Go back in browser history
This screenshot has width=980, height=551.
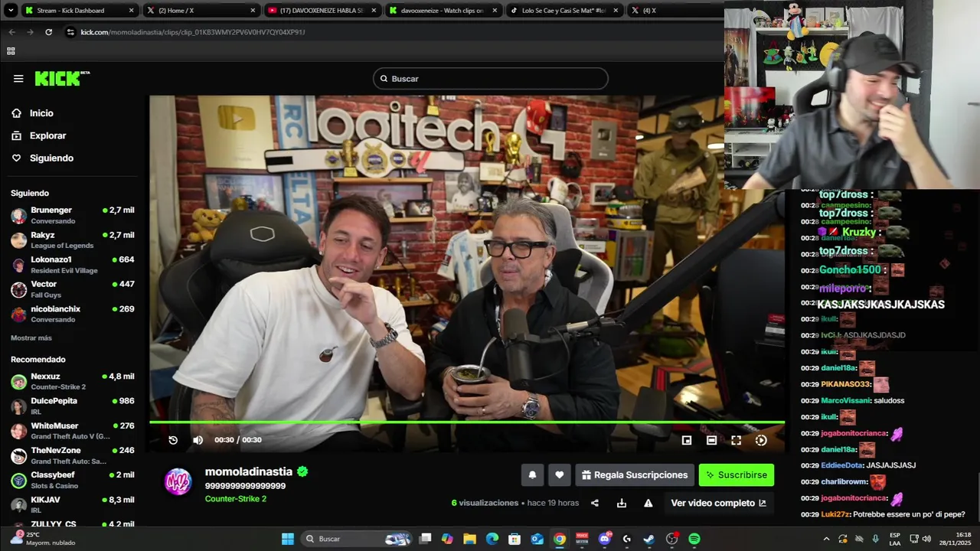click(11, 32)
